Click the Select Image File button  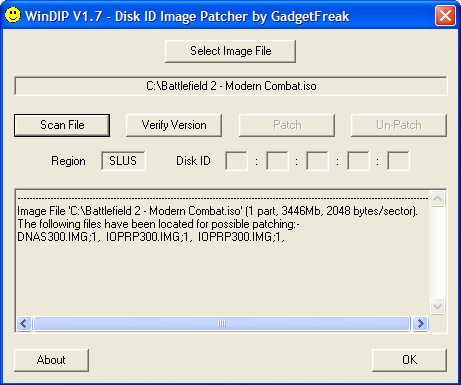click(230, 51)
